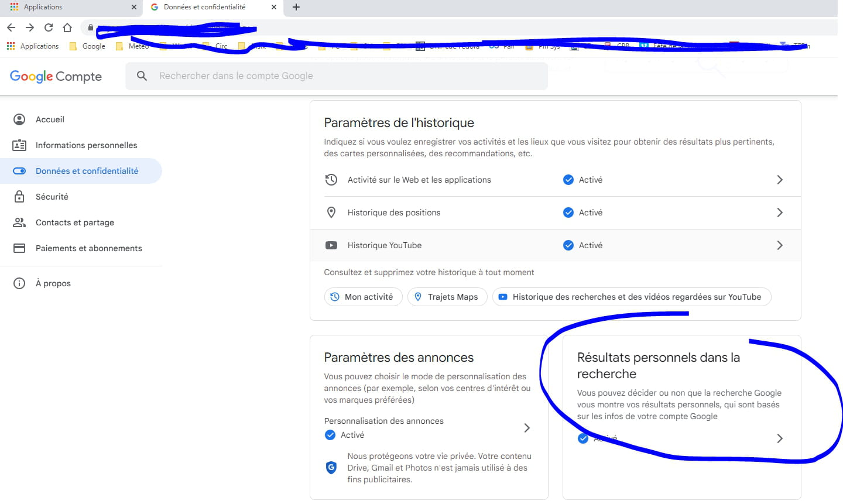Viewport: 843px width, 504px height.
Task: Click the Google Compte logo
Action: point(56,76)
